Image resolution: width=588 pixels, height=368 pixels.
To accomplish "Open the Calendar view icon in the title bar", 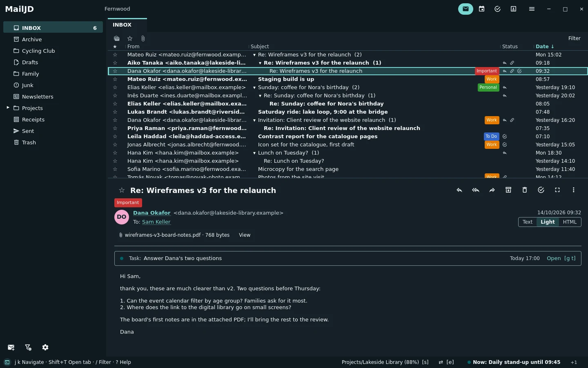I will (x=482, y=9).
